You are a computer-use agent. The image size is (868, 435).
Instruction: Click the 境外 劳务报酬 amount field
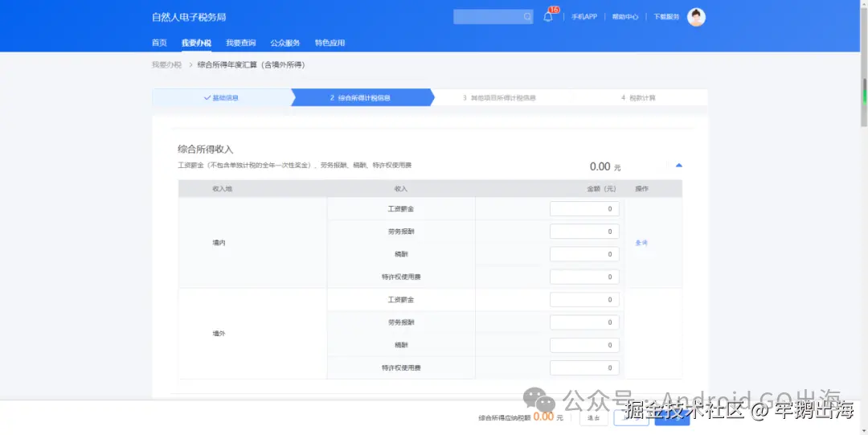point(584,322)
